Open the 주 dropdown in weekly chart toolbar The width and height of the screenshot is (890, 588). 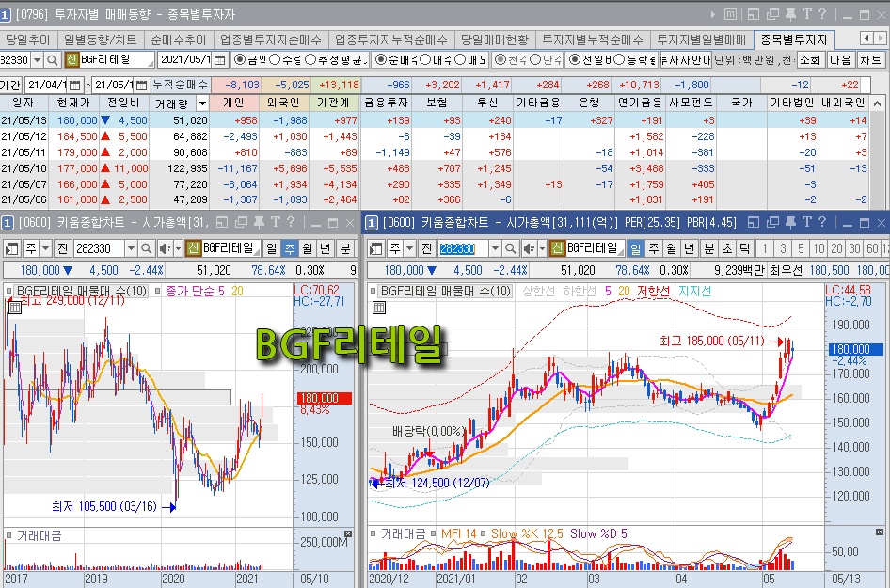[x=45, y=248]
